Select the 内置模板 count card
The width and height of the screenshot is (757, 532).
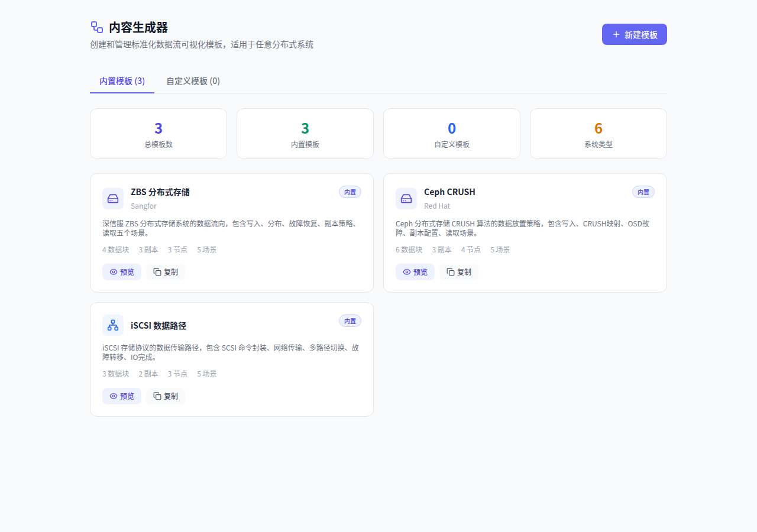305,134
